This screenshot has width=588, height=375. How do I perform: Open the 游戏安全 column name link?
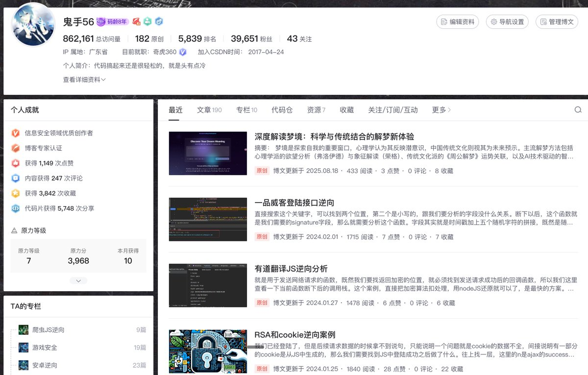(45, 348)
